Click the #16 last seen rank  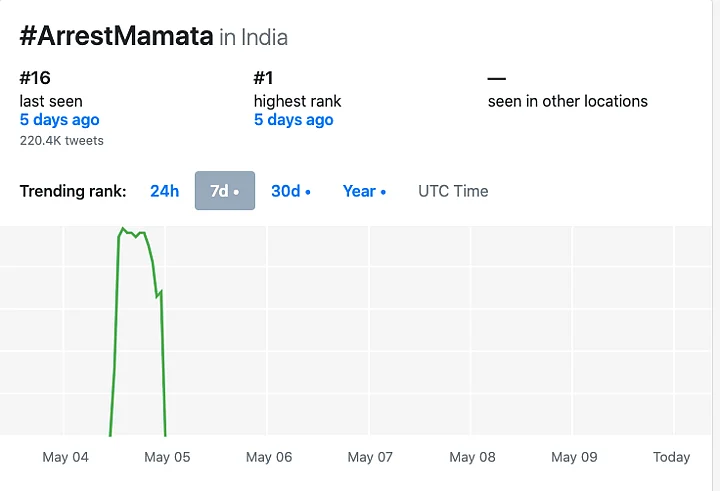35,78
